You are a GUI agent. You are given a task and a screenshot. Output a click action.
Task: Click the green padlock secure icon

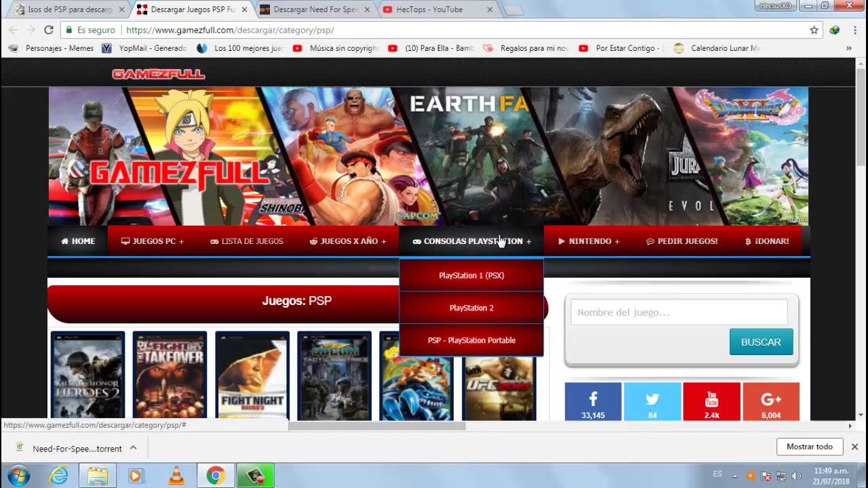click(68, 30)
